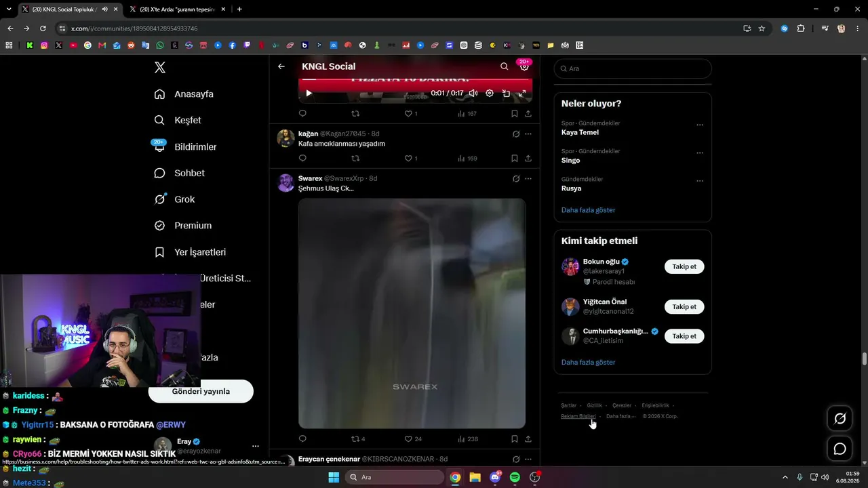The height and width of the screenshot is (488, 868).
Task: Reply to kağan's post
Action: coord(302,158)
